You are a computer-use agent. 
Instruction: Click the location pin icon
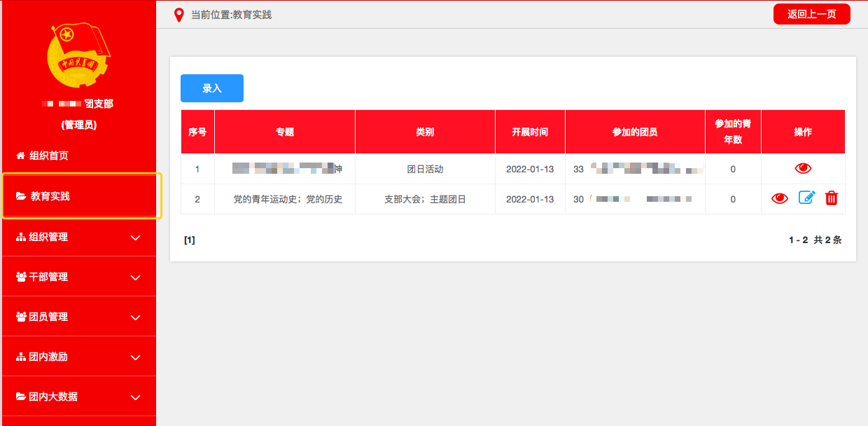(179, 15)
